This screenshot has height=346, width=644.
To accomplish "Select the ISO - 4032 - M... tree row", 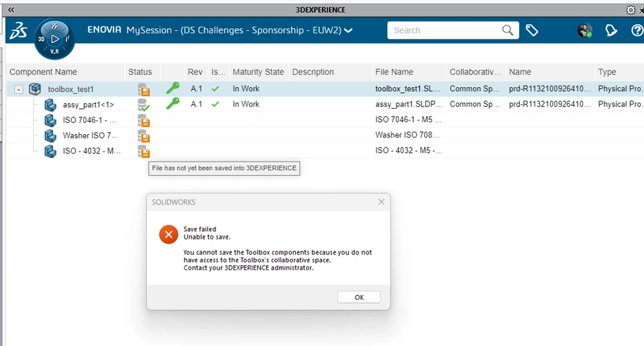I will 325,151.
